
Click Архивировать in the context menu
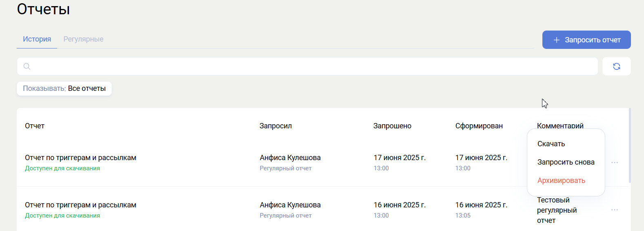pyautogui.click(x=561, y=180)
